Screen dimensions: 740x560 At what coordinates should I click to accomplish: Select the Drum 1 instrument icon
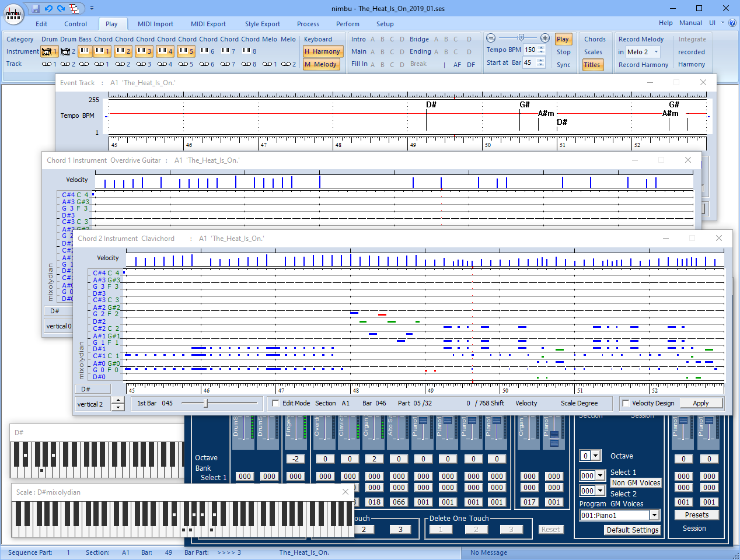(49, 51)
